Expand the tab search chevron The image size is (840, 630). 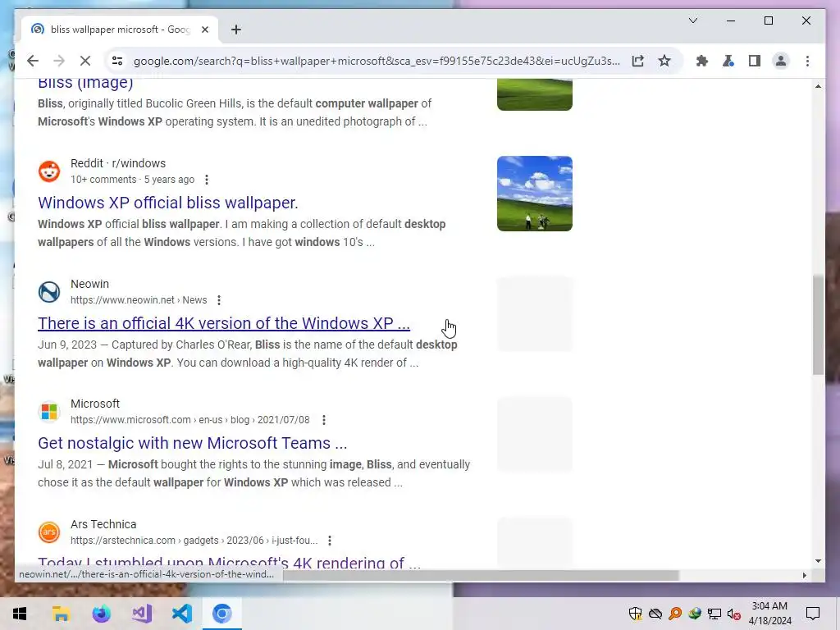[692, 21]
